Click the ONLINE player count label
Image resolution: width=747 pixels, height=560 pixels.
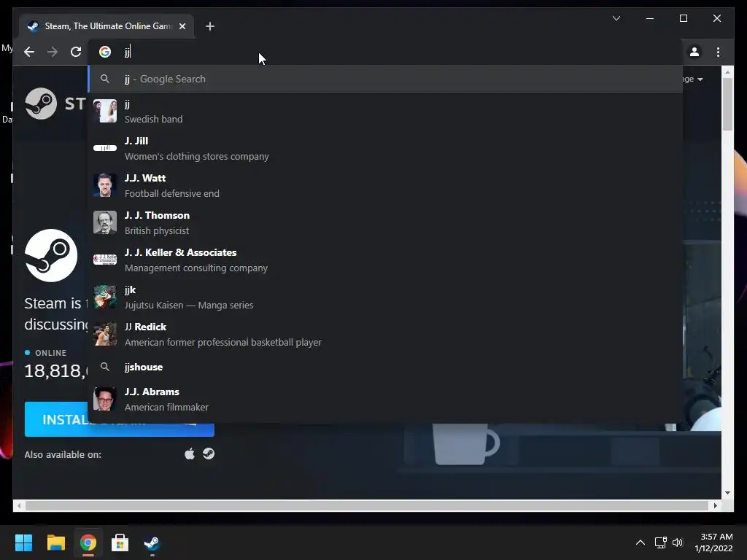[50, 353]
